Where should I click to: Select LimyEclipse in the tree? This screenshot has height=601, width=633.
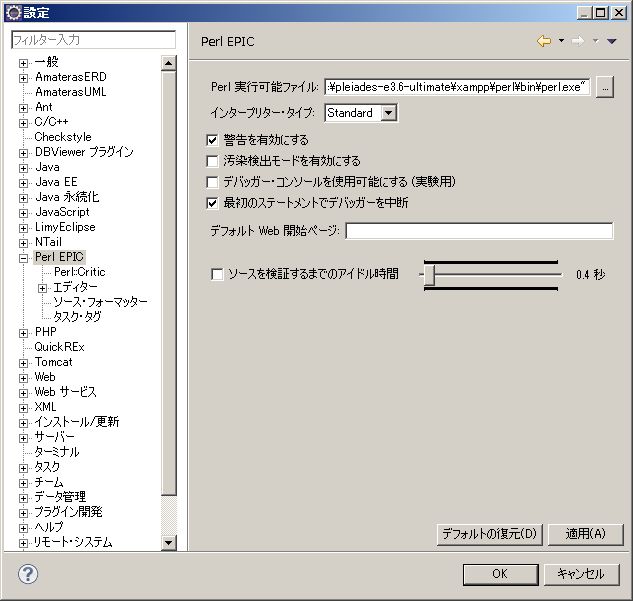pos(65,227)
